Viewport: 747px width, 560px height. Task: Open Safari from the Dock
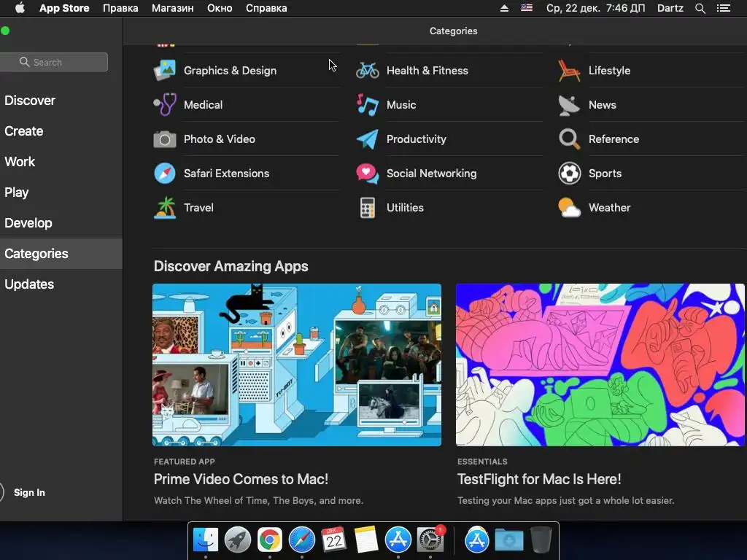(x=301, y=540)
